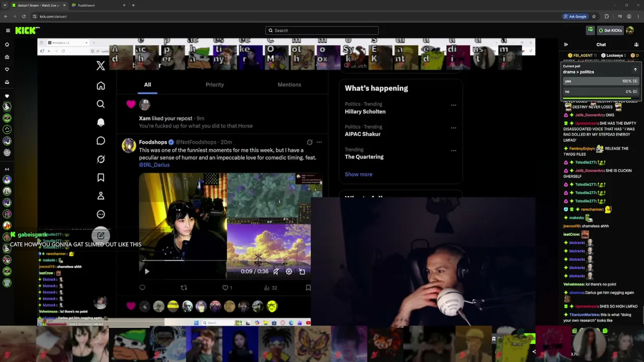Viewport: 644px width, 362px height.
Task: View site information for kick.com
Action: click(x=34, y=16)
